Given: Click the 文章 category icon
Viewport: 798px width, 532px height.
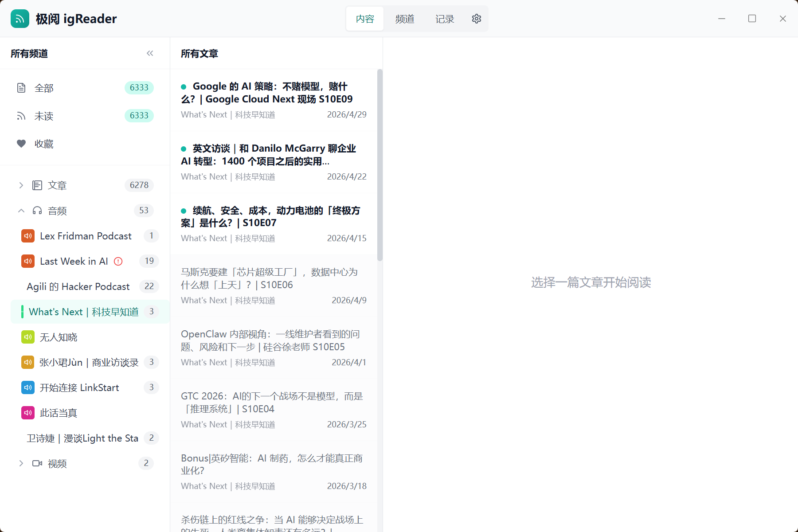Looking at the screenshot, I should coord(37,185).
